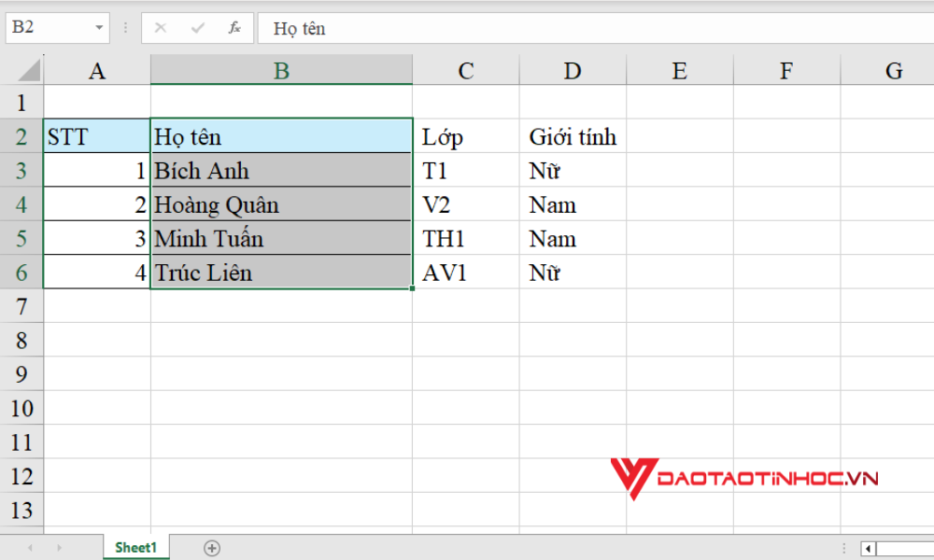Click cell 'AV1' in Lớp column
This screenshot has width=934, height=560.
click(466, 272)
